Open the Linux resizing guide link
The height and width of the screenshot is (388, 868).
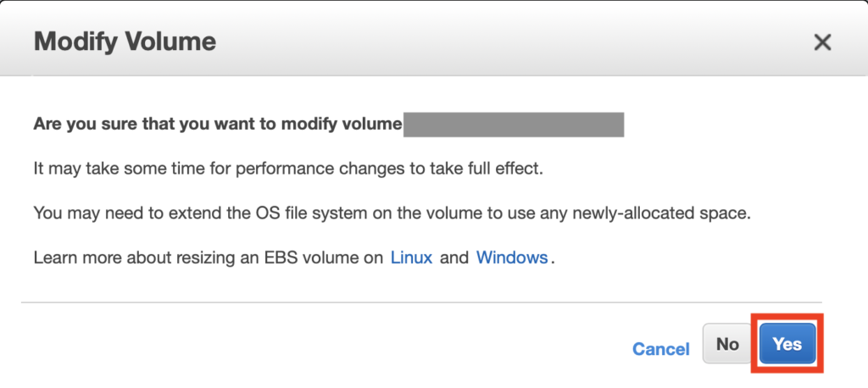coord(411,258)
